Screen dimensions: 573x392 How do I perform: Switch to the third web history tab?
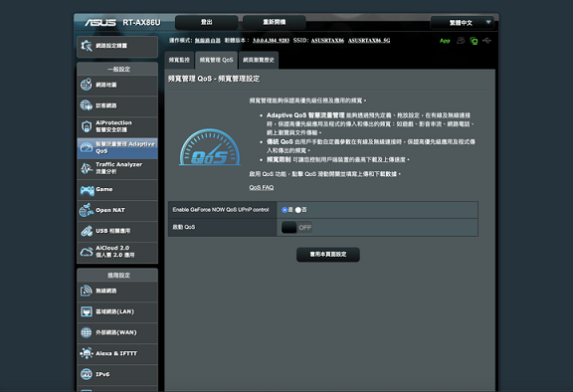tap(259, 60)
